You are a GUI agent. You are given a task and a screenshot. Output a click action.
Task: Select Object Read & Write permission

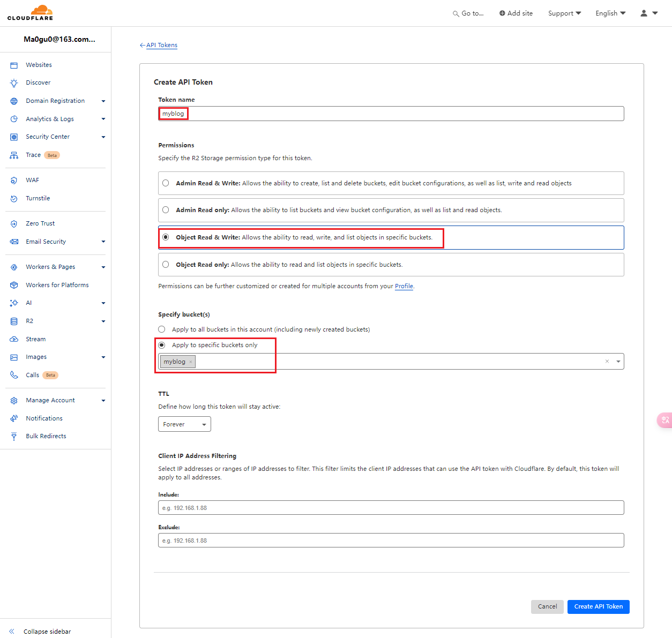[166, 237]
